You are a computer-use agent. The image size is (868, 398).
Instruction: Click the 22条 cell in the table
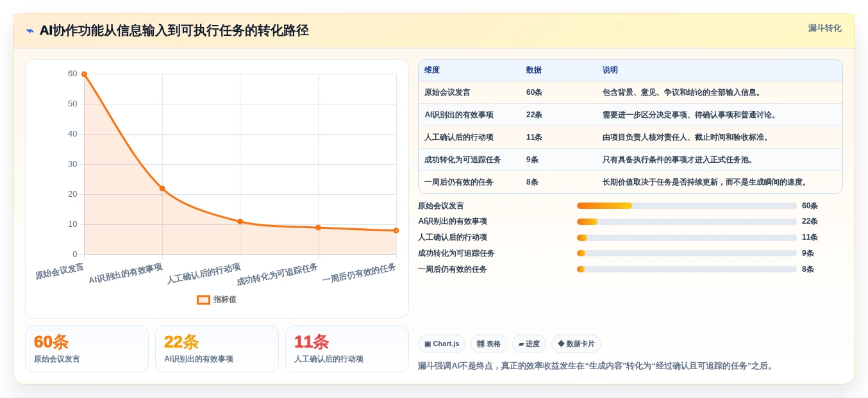point(534,115)
